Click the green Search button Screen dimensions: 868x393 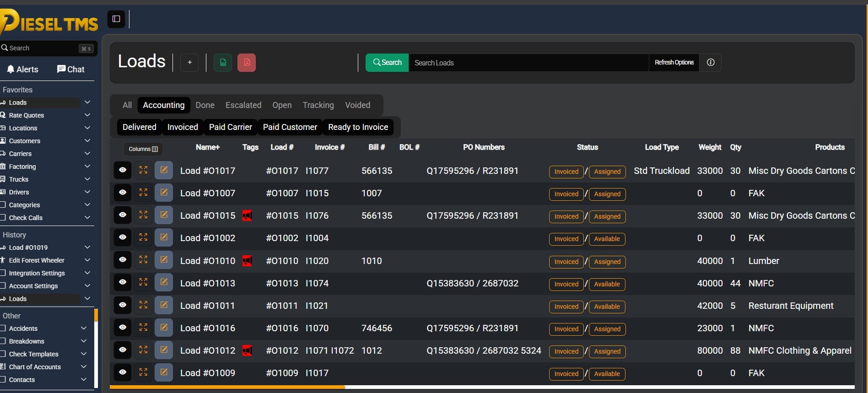click(x=387, y=63)
